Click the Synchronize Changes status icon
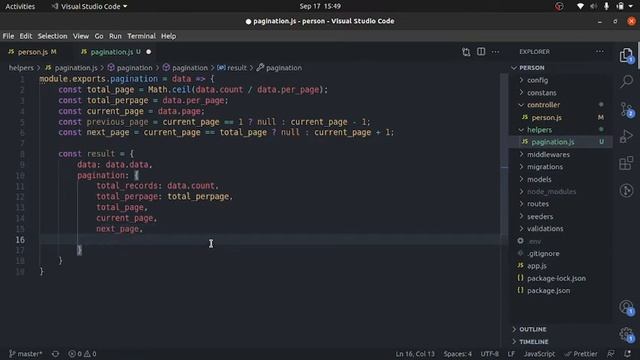Screen dimensions: 640x360 tap(56, 354)
